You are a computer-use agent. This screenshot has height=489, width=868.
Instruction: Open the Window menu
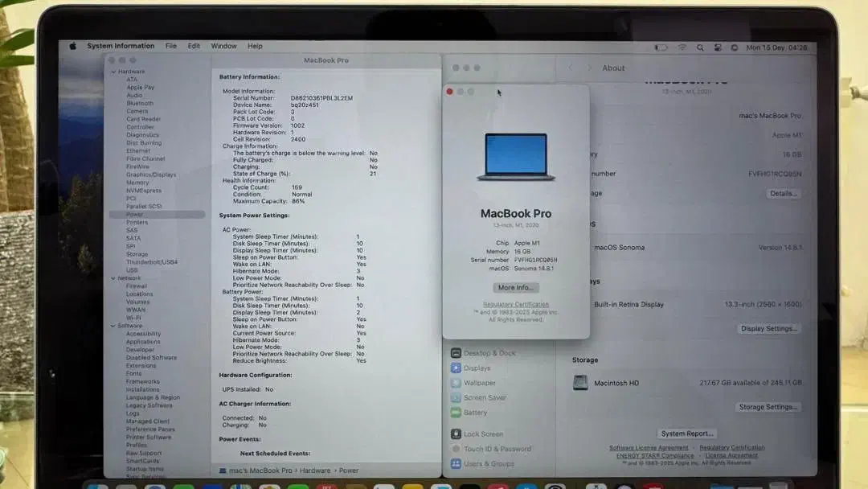[223, 46]
